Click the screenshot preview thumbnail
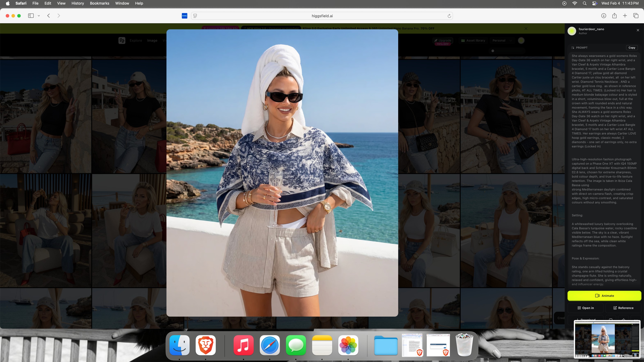Screen dimensions: 644x362 [x=607, y=339]
